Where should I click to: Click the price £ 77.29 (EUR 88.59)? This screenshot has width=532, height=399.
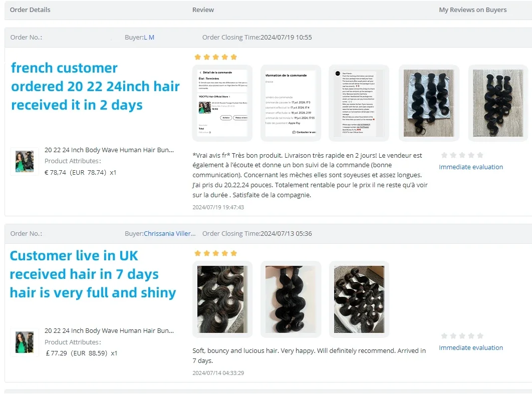82,353
